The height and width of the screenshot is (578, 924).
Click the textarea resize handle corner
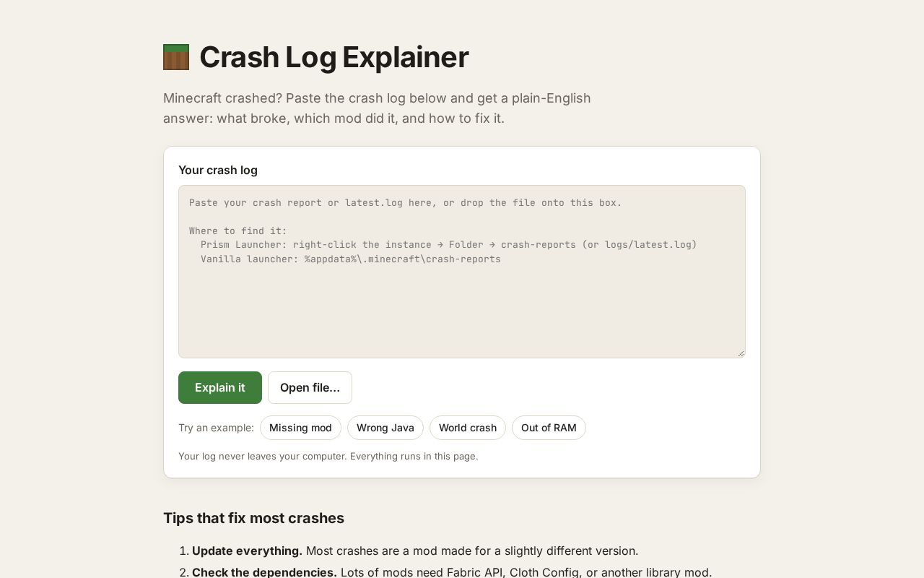pyautogui.click(x=741, y=353)
